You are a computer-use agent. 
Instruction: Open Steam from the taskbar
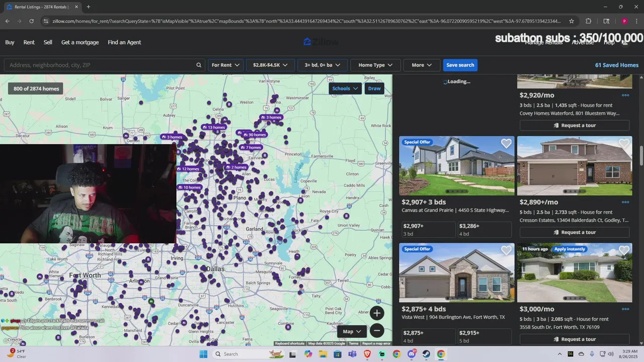[426, 354]
